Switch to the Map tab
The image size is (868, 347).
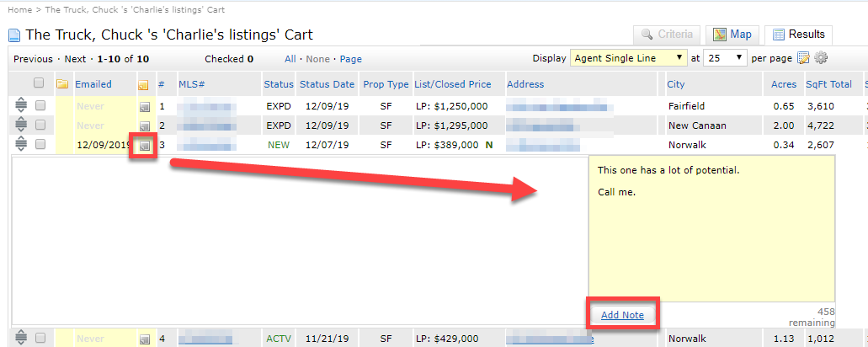click(x=732, y=35)
